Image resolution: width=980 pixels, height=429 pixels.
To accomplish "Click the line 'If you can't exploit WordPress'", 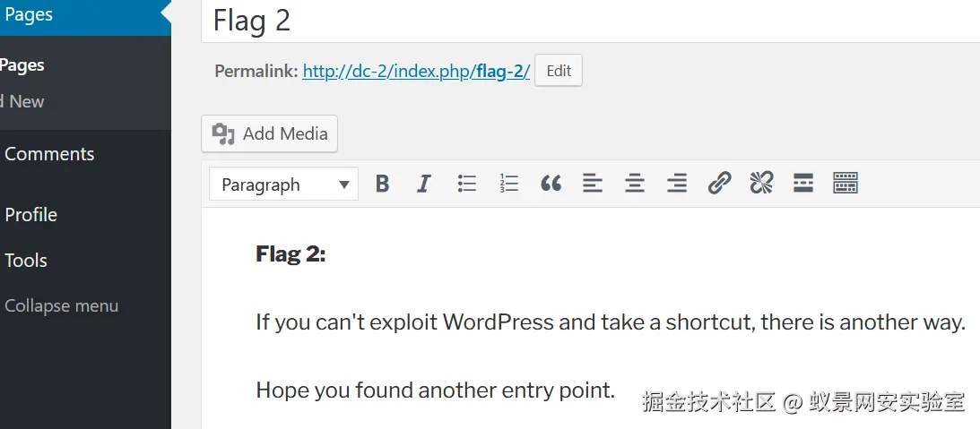I will 611,322.
